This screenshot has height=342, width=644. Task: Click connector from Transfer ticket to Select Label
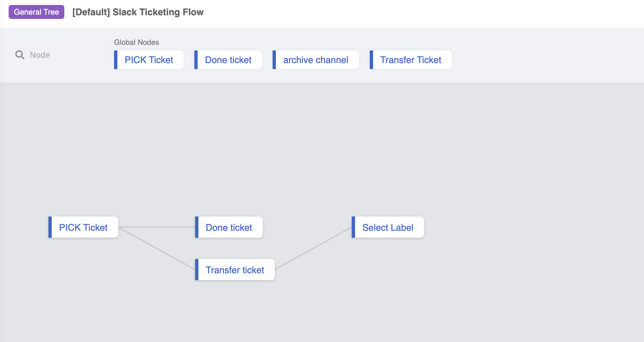313,248
